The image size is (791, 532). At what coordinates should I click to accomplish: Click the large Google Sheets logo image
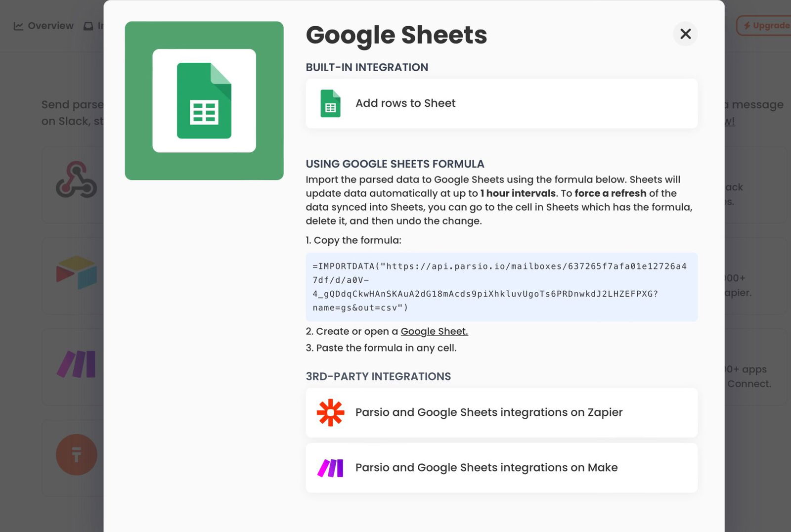pyautogui.click(x=204, y=100)
